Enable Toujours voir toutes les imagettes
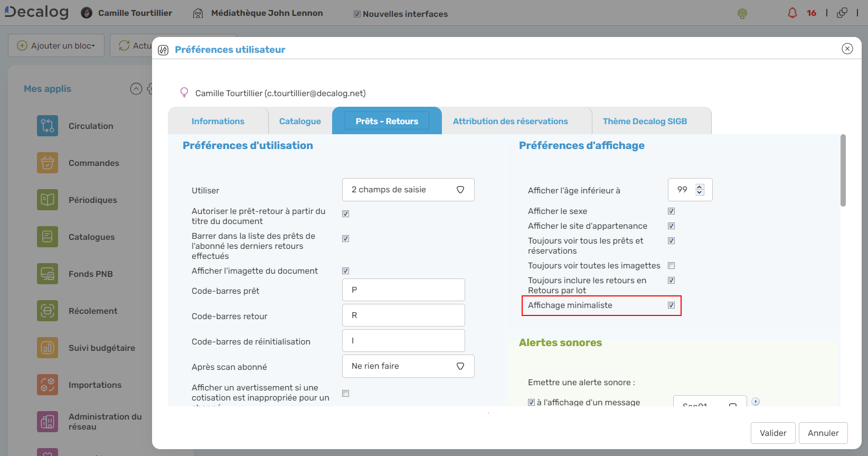The width and height of the screenshot is (868, 456). (x=671, y=265)
